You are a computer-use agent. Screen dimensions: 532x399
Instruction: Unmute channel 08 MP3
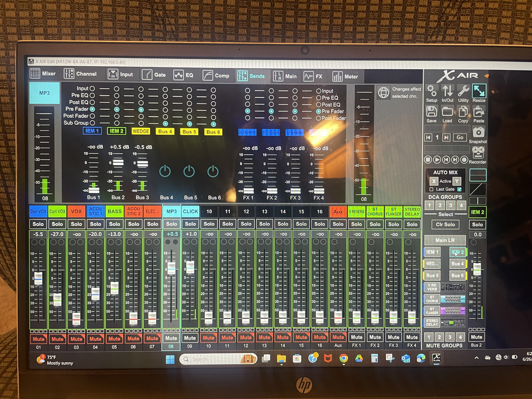[171, 338]
